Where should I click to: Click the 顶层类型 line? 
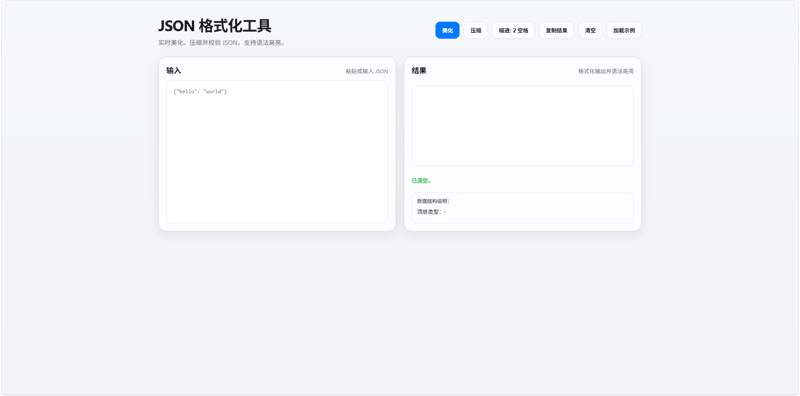click(432, 212)
